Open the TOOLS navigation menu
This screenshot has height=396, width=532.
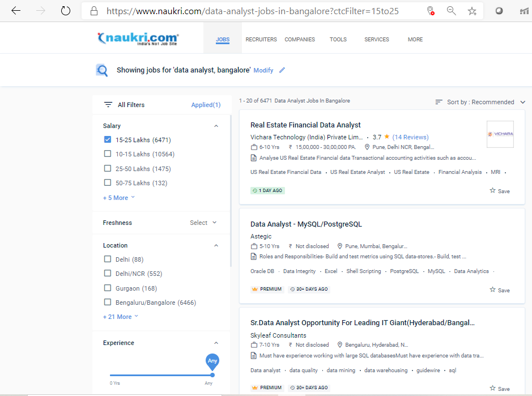(x=338, y=39)
